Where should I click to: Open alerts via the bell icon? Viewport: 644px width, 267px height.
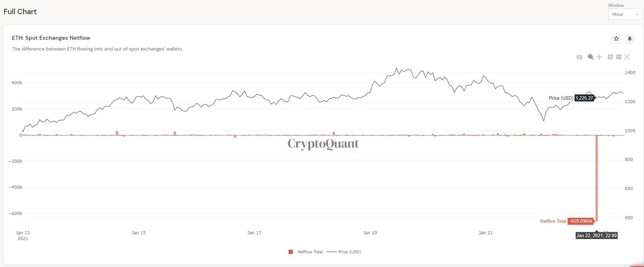tap(629, 38)
